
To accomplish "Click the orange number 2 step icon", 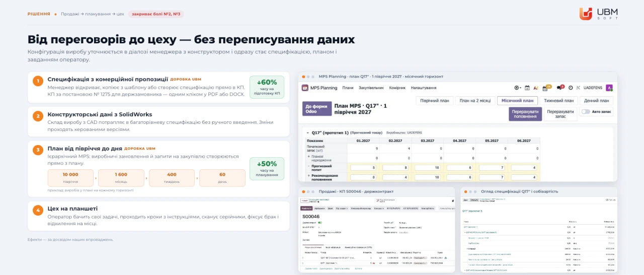I will [x=38, y=116].
